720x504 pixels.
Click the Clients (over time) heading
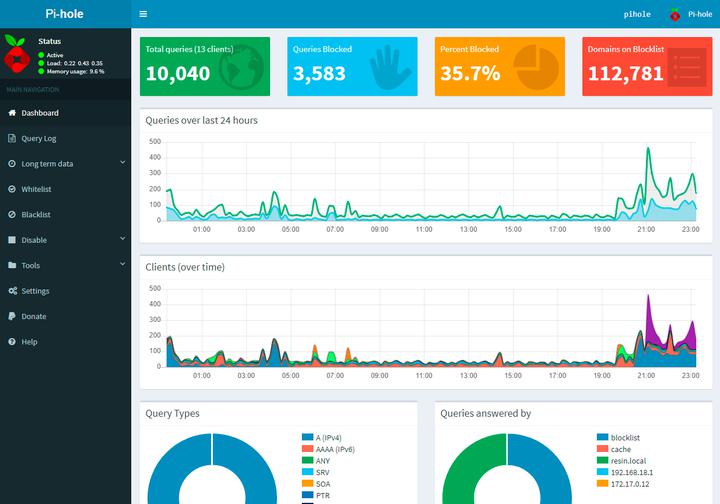[185, 267]
